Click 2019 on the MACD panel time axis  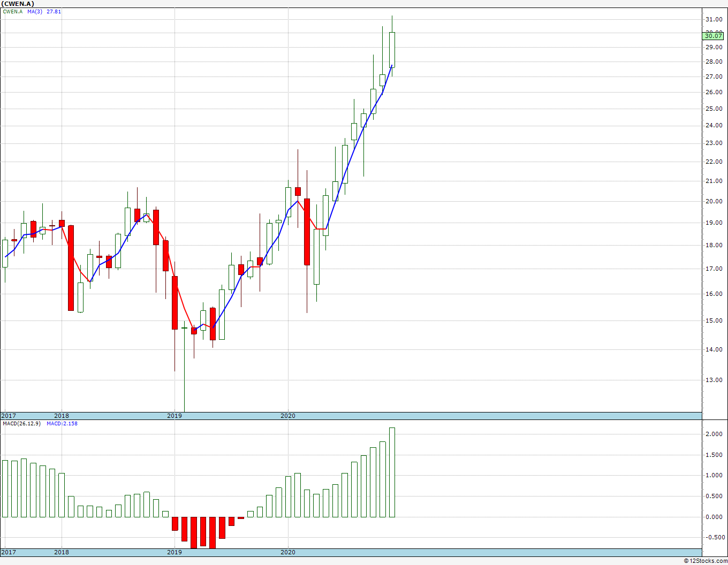pos(175,552)
